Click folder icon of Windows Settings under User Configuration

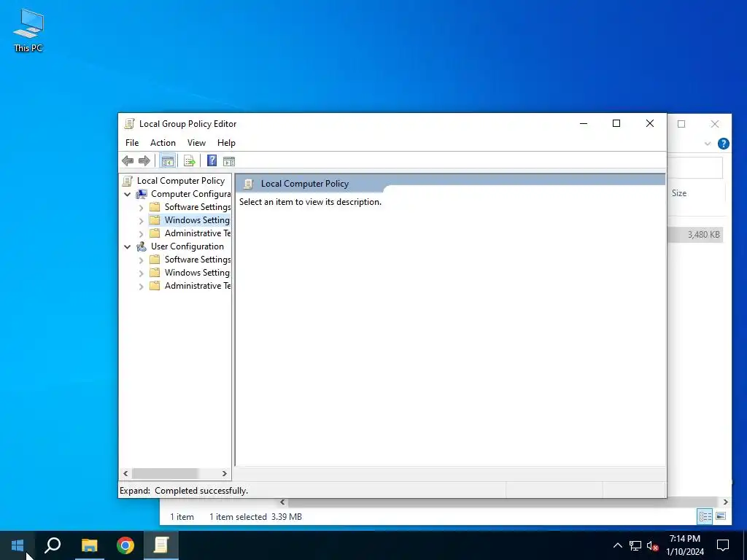(155, 273)
